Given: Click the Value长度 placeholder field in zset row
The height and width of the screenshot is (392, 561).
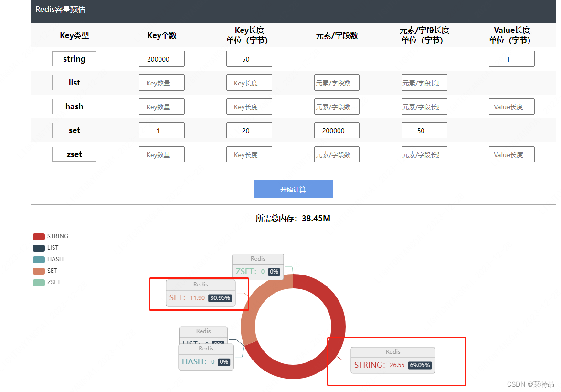Looking at the screenshot, I should tap(511, 154).
